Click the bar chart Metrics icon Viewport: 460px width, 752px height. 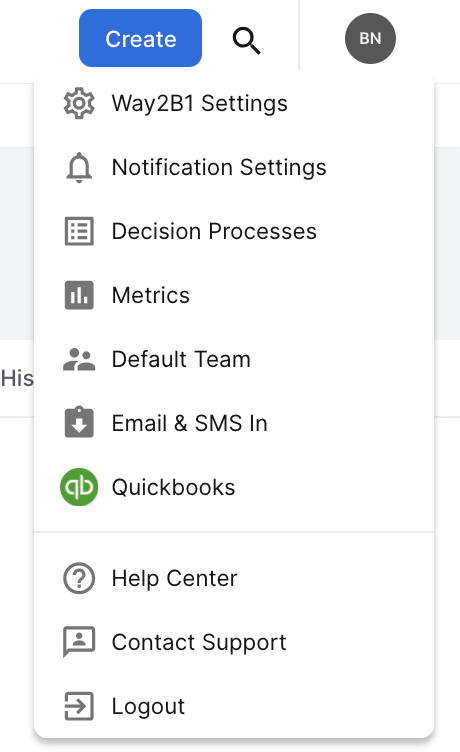point(79,295)
